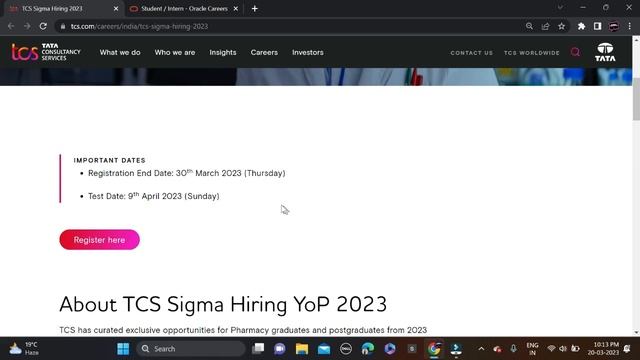
Task: Expand Chrome tab search dropdown
Action: click(x=560, y=8)
